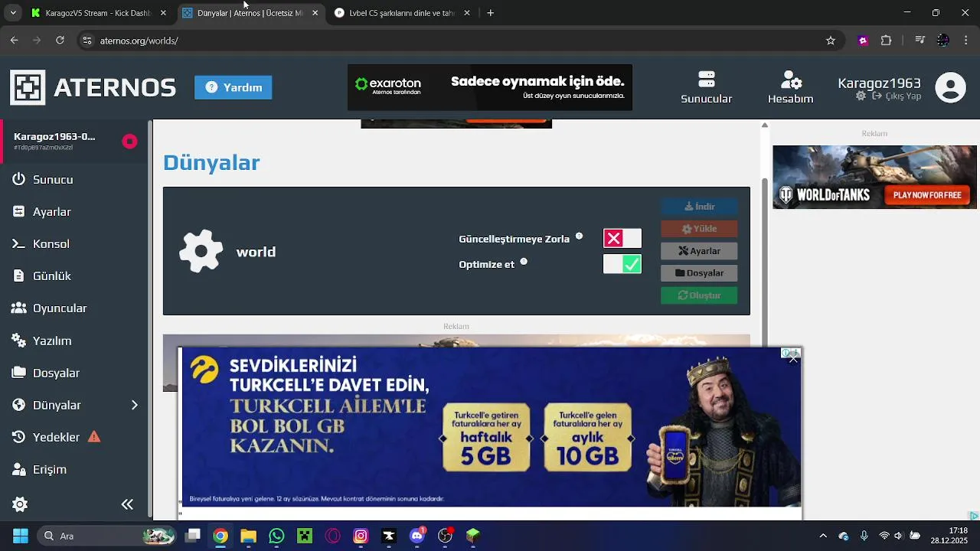Close the Dünyalar Aternos tab
The image size is (980, 551).
tap(315, 13)
